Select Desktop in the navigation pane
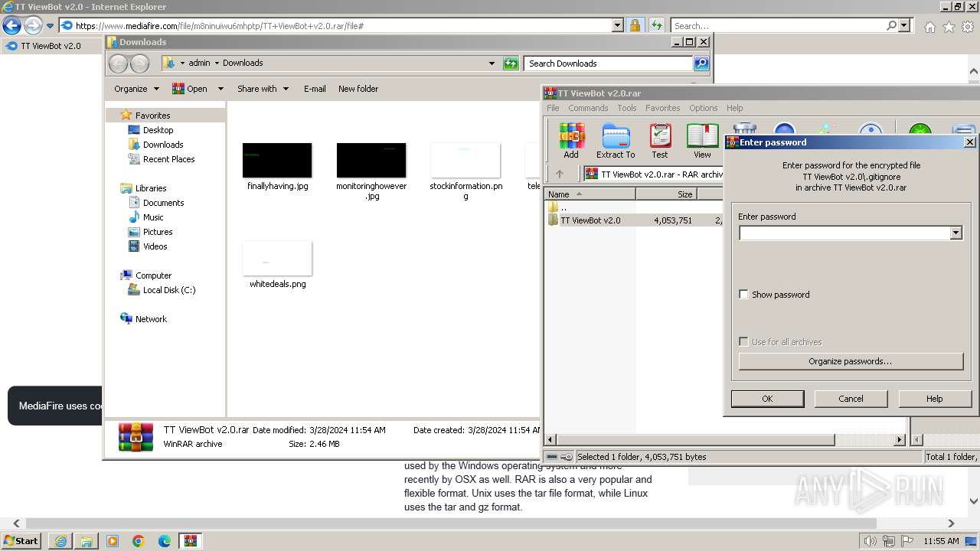Image resolution: width=980 pixels, height=551 pixels. click(x=158, y=130)
